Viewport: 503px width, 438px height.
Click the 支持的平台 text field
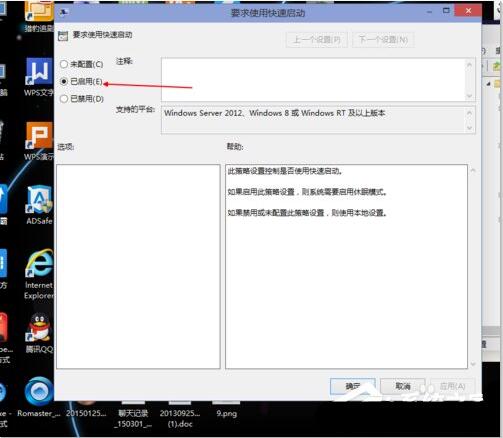coord(313,120)
